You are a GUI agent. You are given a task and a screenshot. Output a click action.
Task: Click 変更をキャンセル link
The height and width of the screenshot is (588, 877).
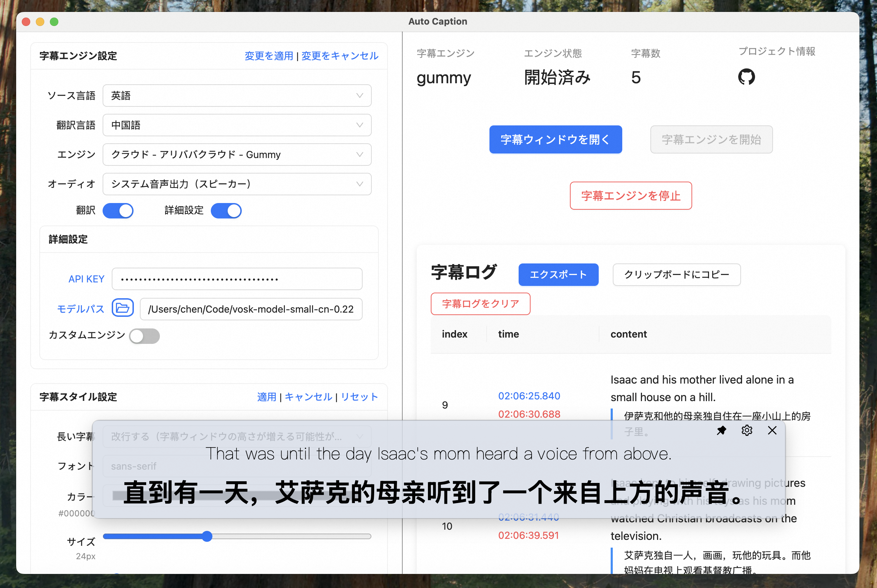[339, 56]
